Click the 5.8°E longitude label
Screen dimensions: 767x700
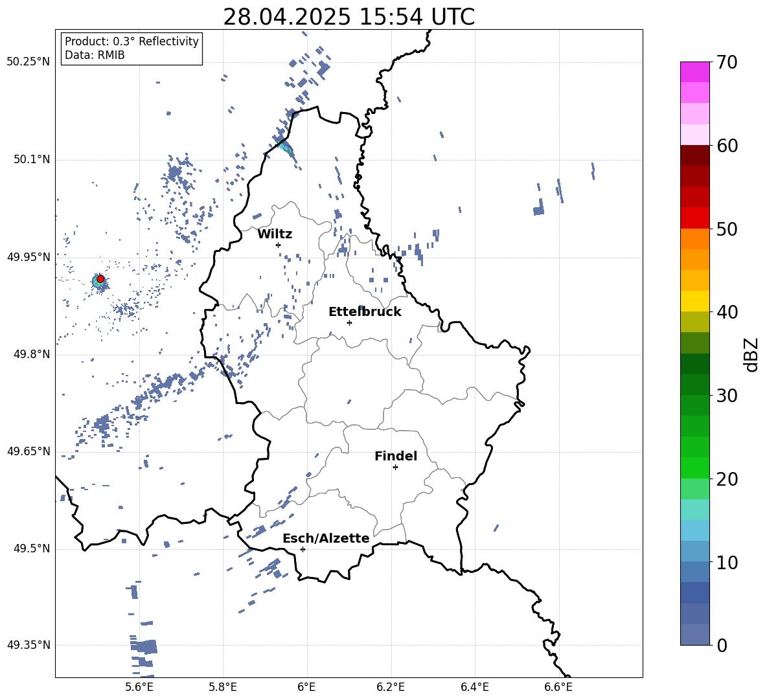(223, 688)
